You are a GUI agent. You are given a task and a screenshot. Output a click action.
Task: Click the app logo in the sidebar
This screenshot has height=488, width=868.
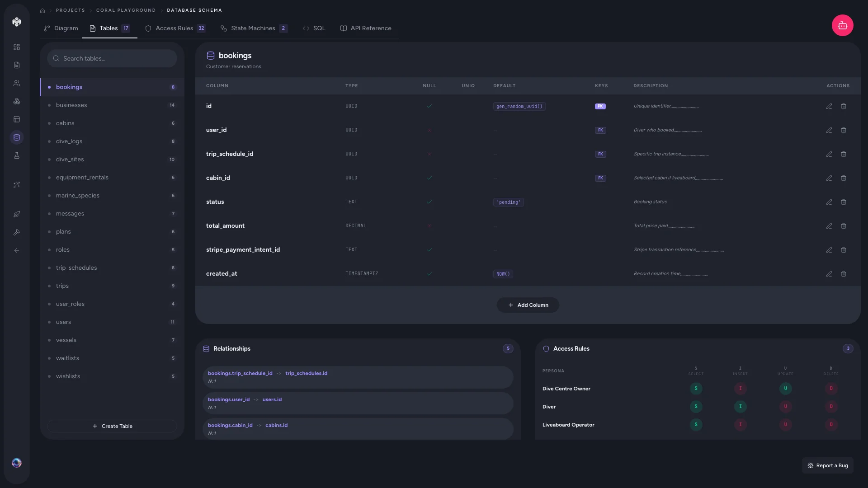click(x=17, y=22)
